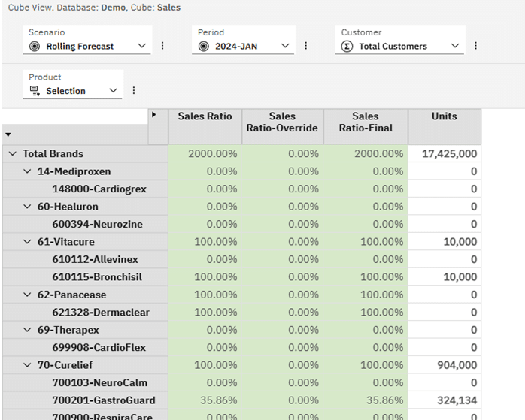Click the Period element target icon
525x420 pixels.
point(204,46)
